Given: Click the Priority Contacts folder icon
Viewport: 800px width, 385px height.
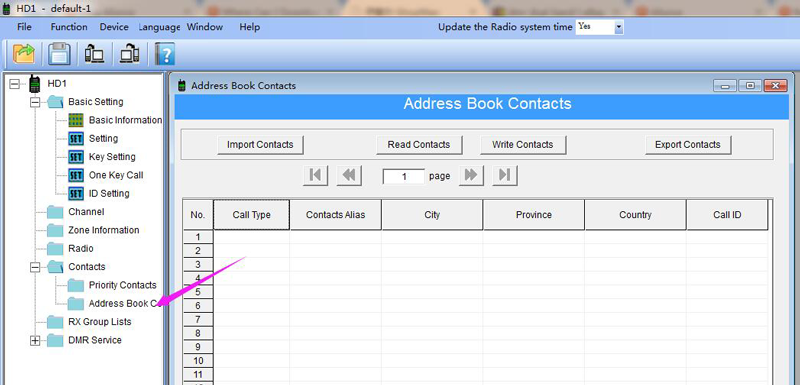Looking at the screenshot, I should click(x=76, y=286).
